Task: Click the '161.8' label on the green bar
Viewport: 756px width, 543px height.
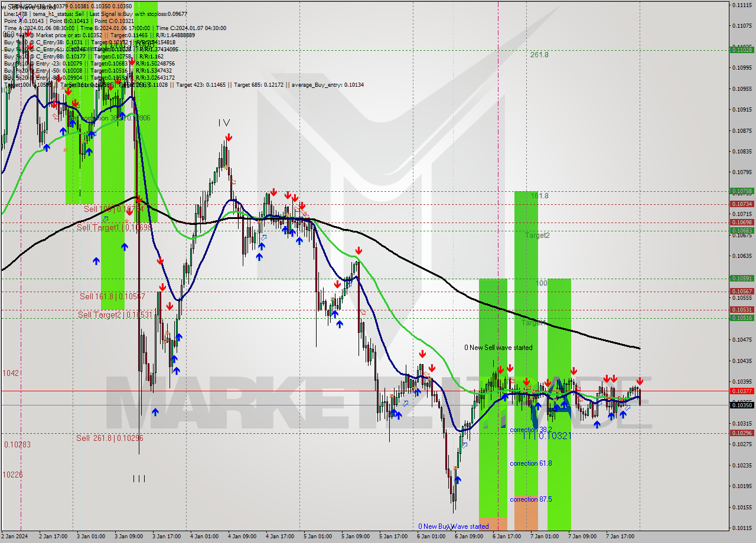Action: [539, 195]
